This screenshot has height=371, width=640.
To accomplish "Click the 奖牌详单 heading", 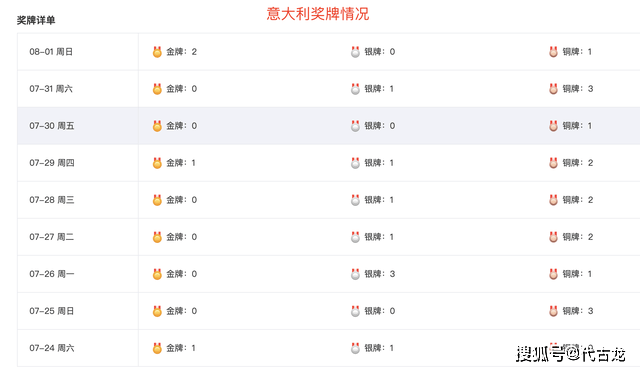I will pyautogui.click(x=36, y=20).
